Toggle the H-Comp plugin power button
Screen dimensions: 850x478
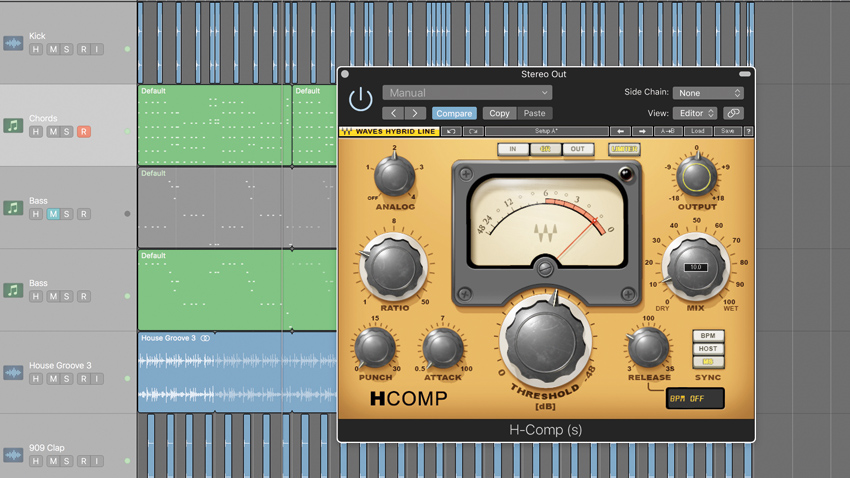[x=360, y=100]
